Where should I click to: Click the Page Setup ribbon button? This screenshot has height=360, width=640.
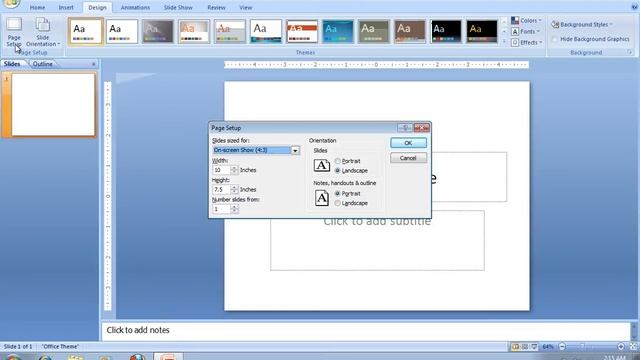point(14,32)
